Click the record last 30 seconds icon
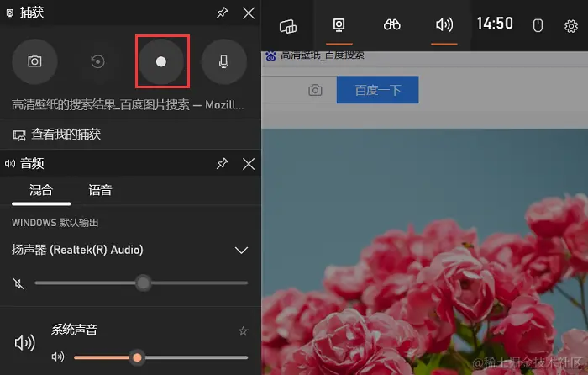This screenshot has height=375, width=588. [x=97, y=61]
